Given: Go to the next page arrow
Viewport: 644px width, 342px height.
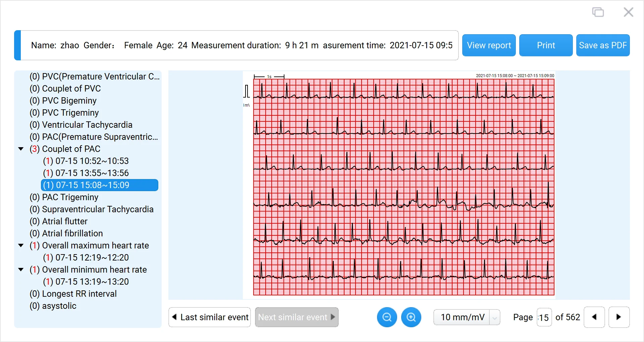Looking at the screenshot, I should [619, 317].
